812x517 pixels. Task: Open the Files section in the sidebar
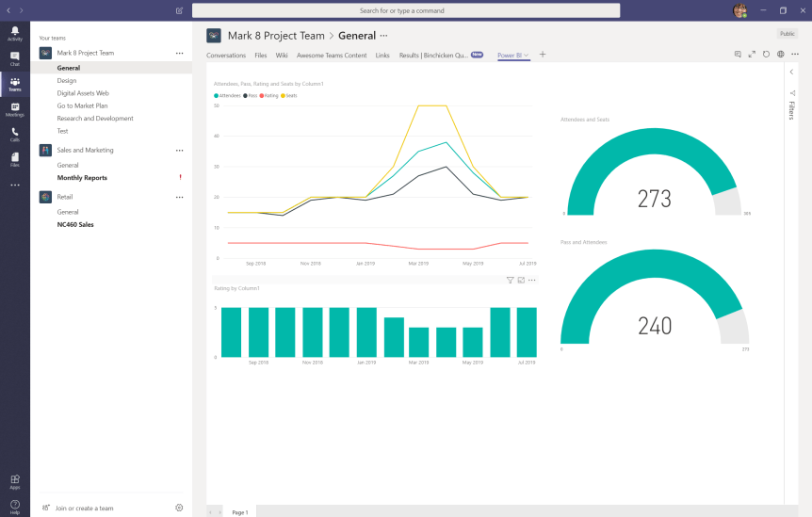pos(14,160)
